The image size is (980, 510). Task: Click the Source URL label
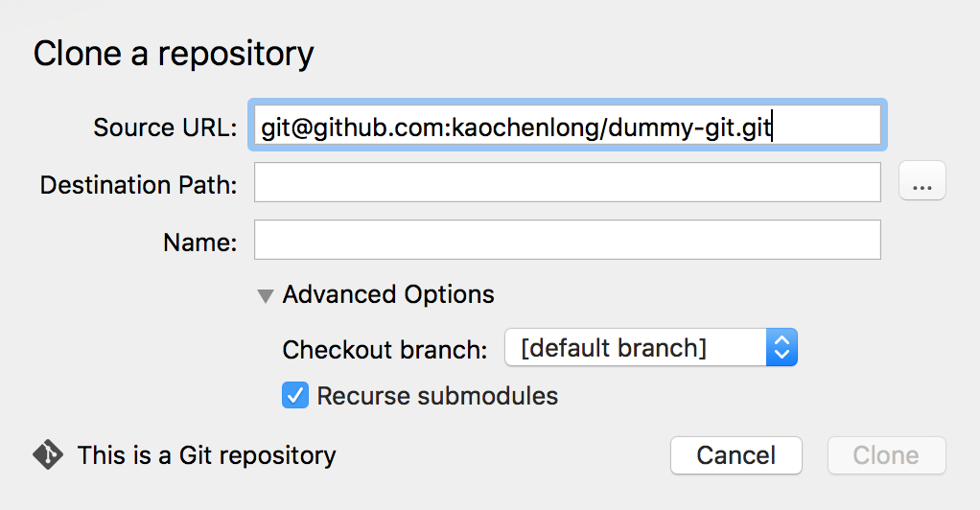tap(164, 127)
